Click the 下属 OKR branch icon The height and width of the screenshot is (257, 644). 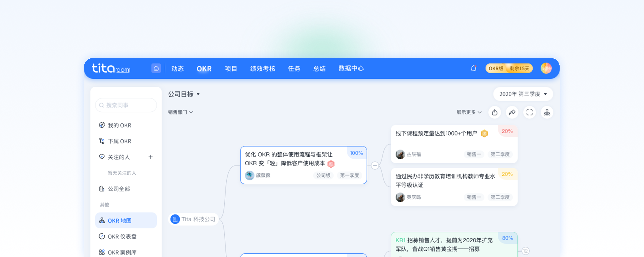102,141
